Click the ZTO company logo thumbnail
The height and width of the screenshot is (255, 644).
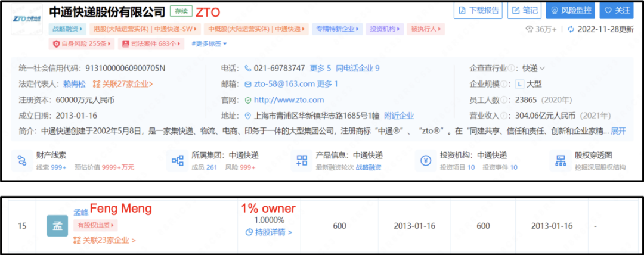coord(27,19)
